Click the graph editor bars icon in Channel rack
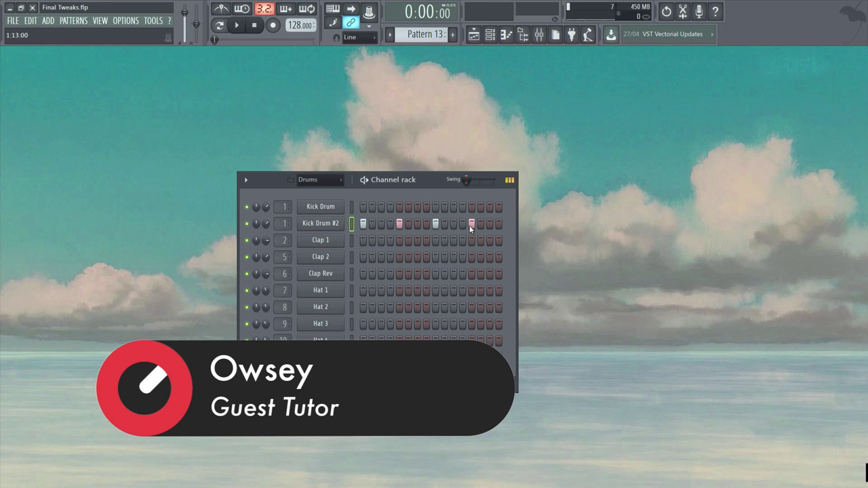 point(509,180)
